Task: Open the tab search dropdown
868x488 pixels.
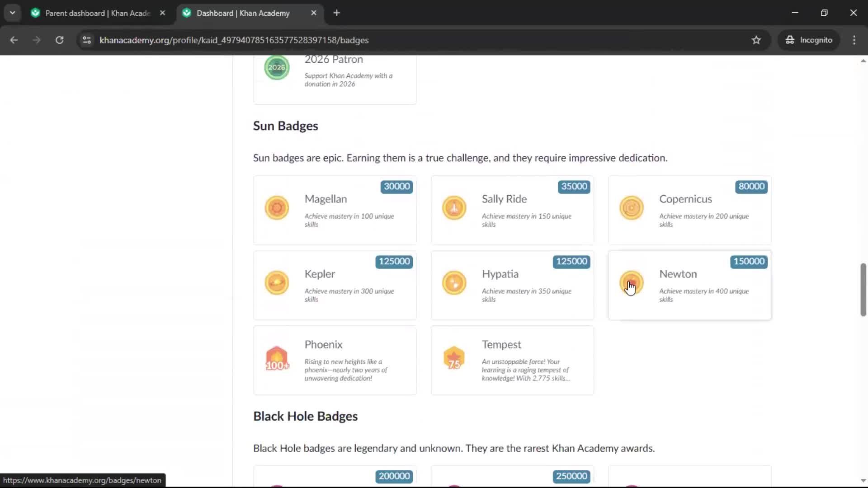Action: [x=13, y=13]
